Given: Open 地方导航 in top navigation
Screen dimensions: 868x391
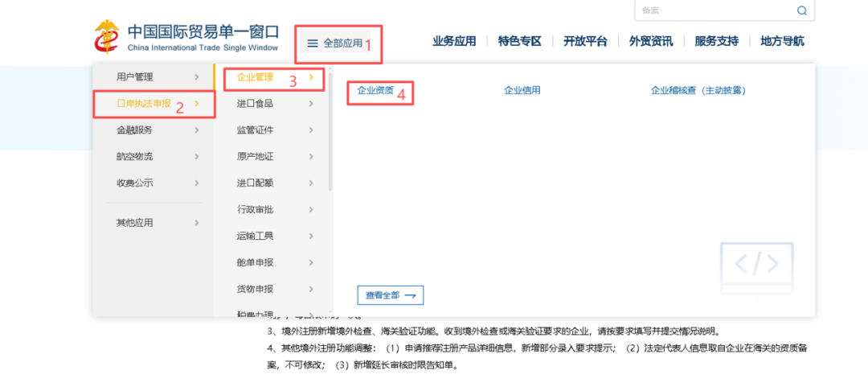Looking at the screenshot, I should point(782,42).
